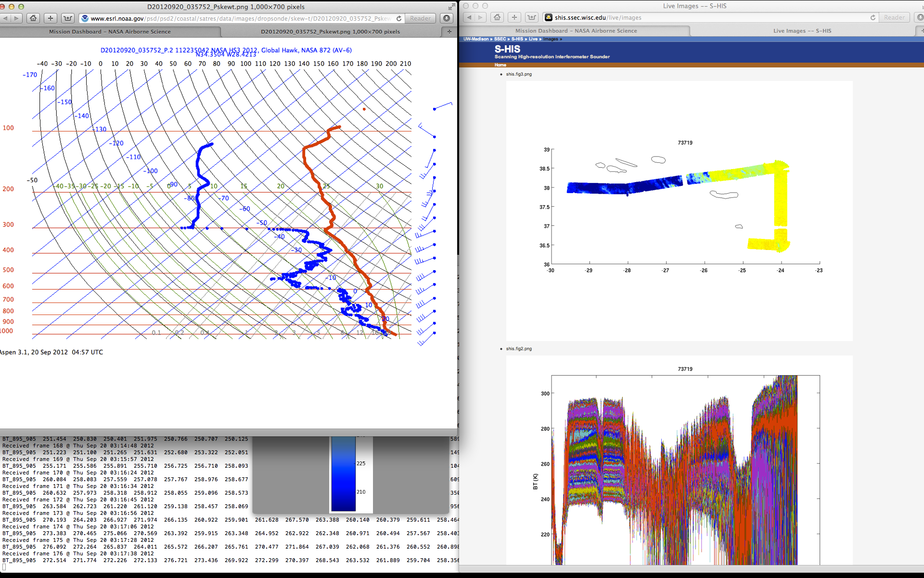Click the add bookmark plus icon in the left Safari window
Viewport: 924px width, 578px height.
[51, 18]
